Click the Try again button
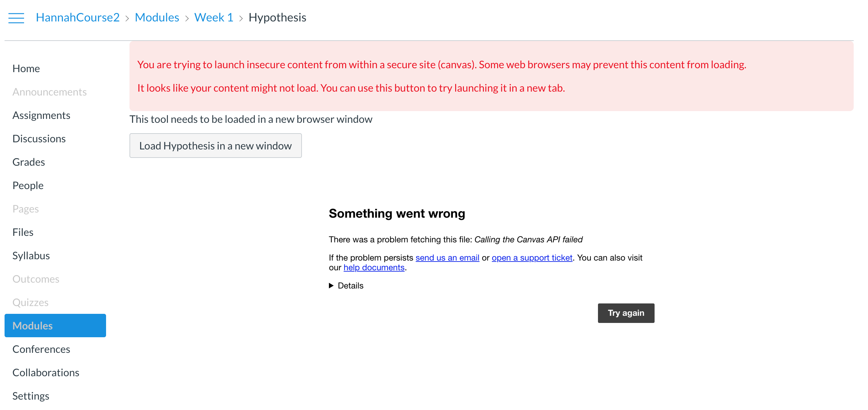The image size is (868, 410). pyautogui.click(x=625, y=313)
